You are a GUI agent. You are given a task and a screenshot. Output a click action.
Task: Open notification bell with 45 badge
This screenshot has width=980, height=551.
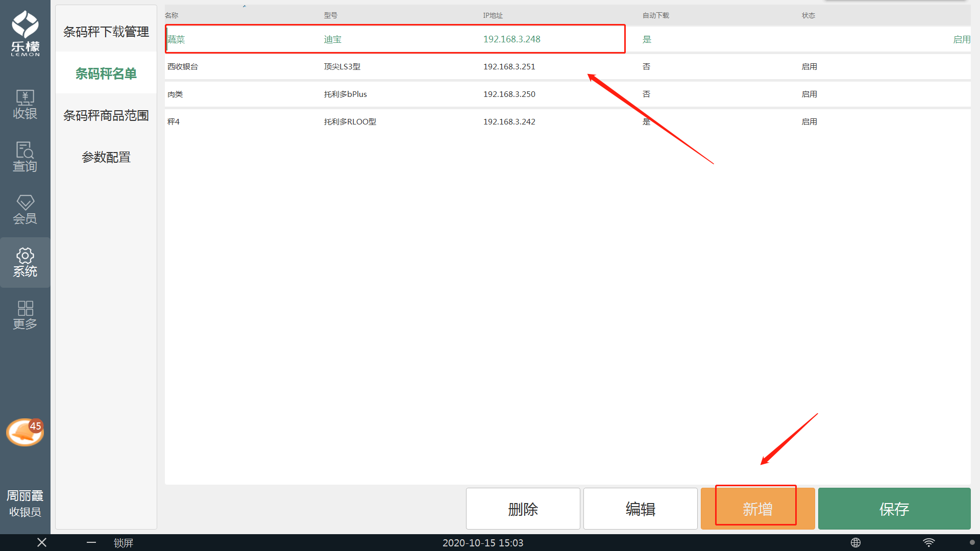[25, 432]
